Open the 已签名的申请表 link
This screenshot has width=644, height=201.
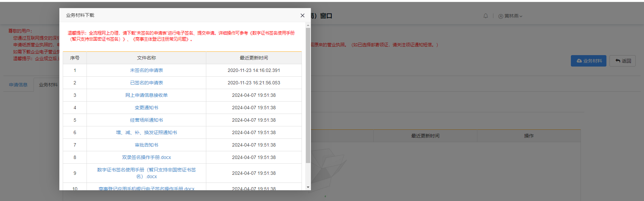(146, 83)
